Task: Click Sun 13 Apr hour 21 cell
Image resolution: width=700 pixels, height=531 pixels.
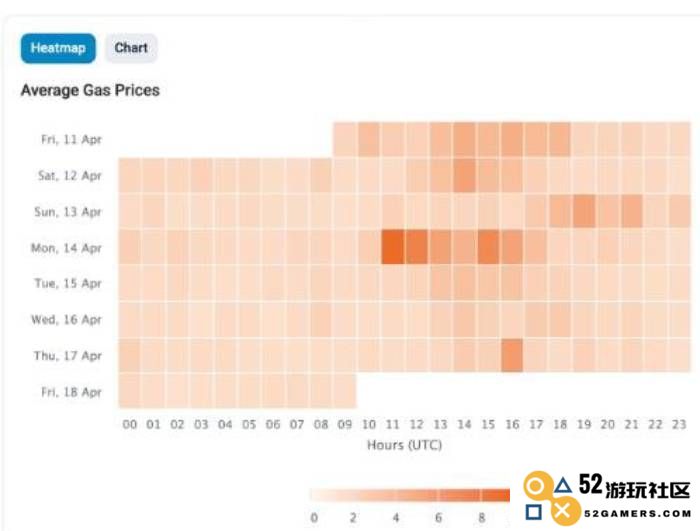Action: coord(632,211)
